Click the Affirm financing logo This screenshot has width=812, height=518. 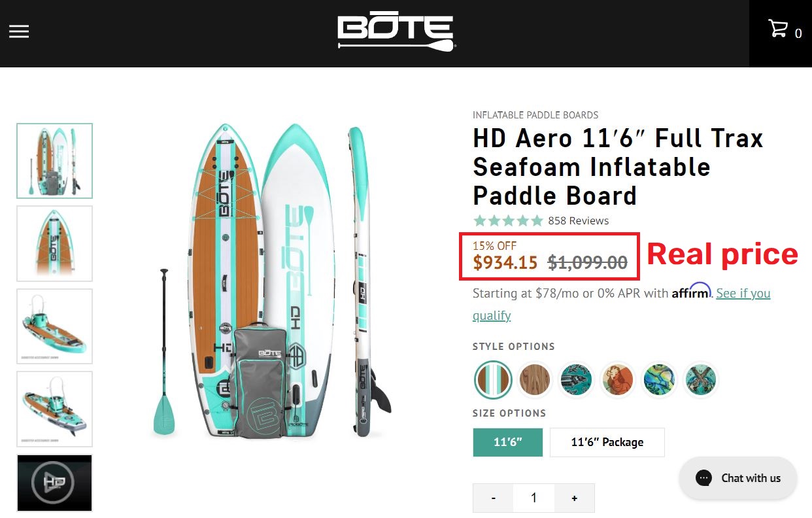(691, 293)
